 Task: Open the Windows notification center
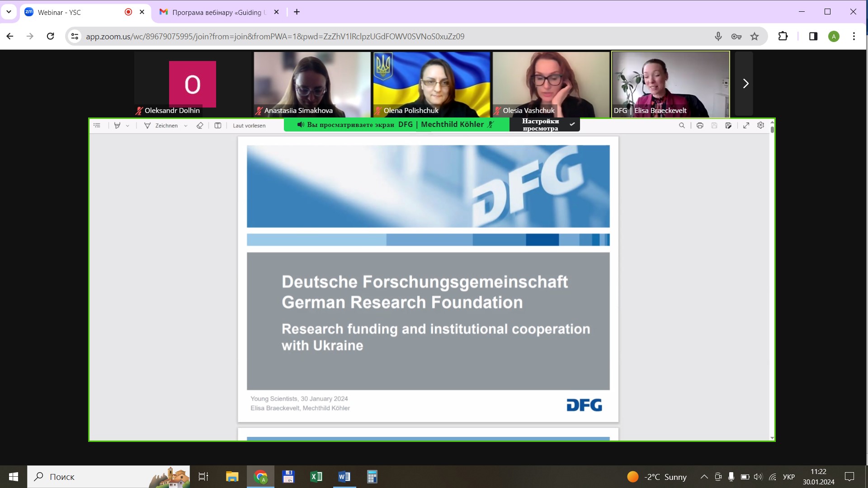point(849,477)
